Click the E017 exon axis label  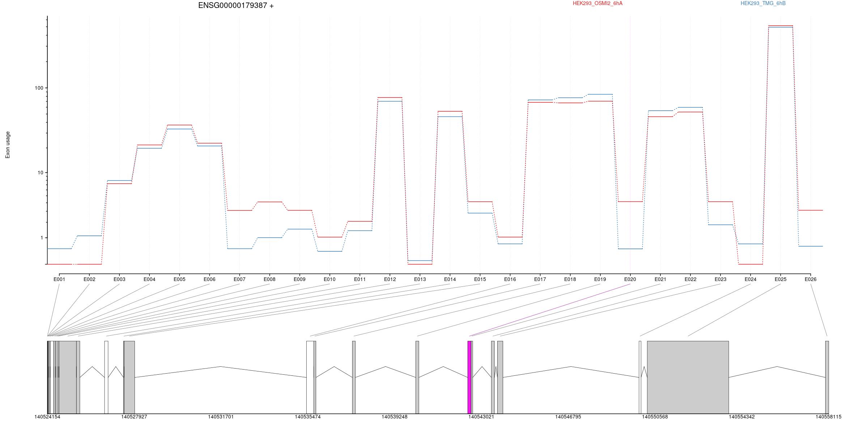coord(540,279)
